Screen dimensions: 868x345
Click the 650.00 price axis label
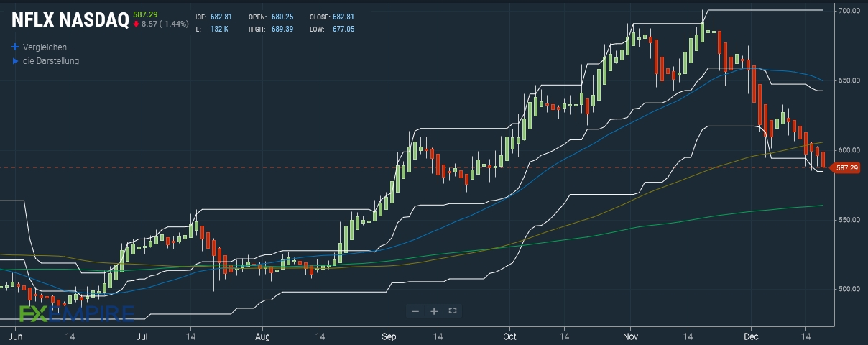click(849, 80)
